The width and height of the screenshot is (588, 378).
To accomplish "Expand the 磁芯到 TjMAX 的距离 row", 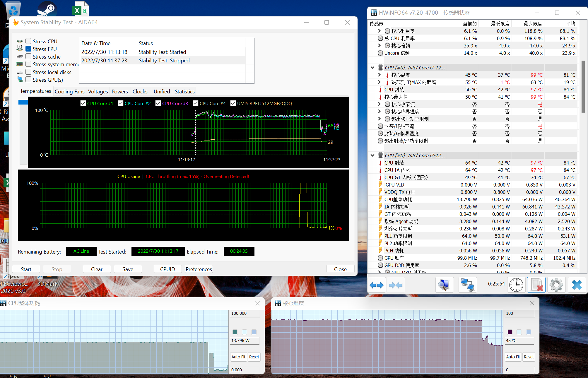I will click(380, 82).
